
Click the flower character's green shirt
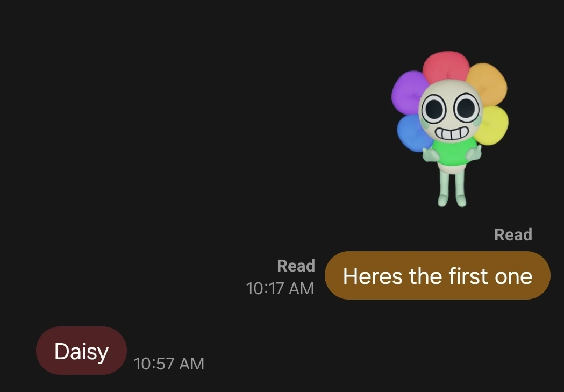[x=454, y=152]
